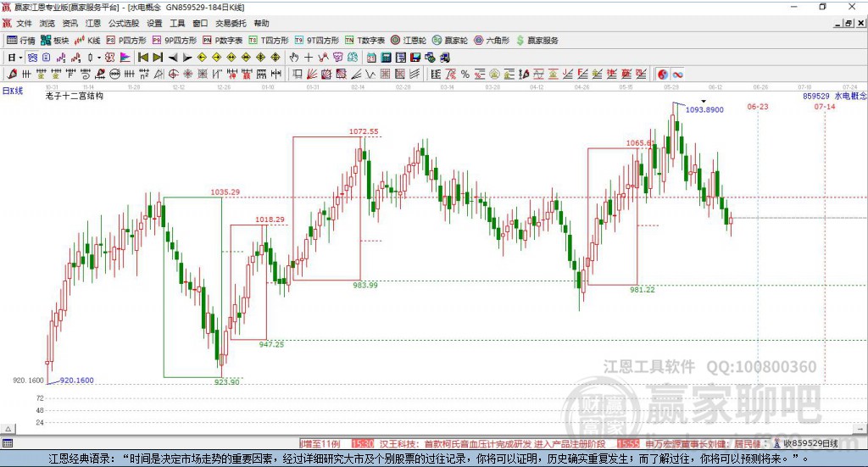868x467 pixels.
Task: Open the P四方形 tool
Action: 126,41
